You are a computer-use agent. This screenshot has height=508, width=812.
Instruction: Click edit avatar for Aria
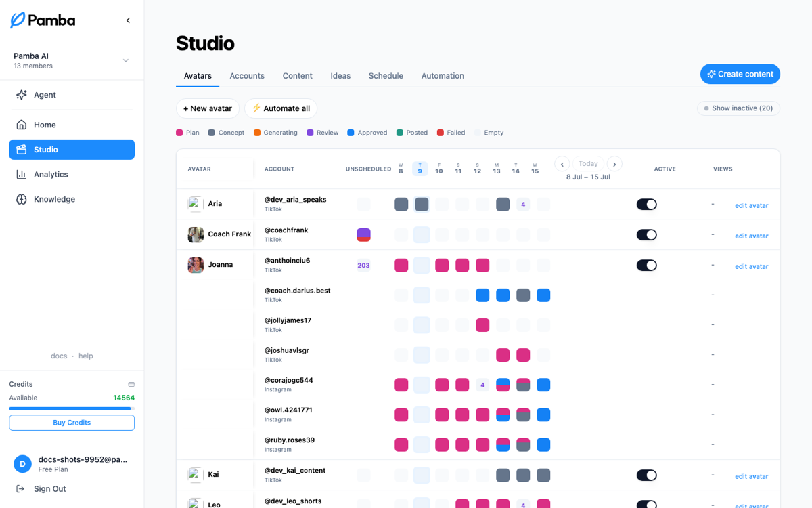click(752, 205)
